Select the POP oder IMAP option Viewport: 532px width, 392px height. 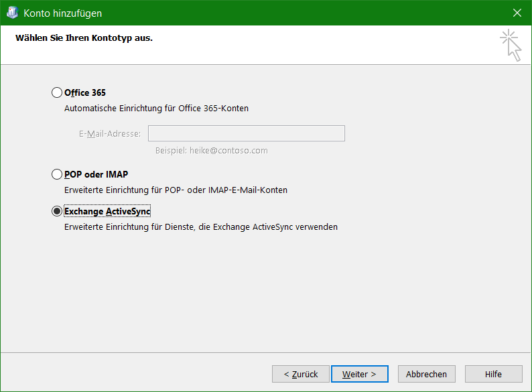pyautogui.click(x=57, y=174)
